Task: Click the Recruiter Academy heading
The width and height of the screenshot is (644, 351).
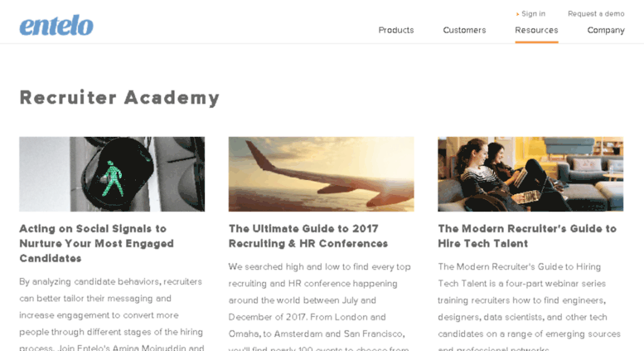Action: click(119, 98)
